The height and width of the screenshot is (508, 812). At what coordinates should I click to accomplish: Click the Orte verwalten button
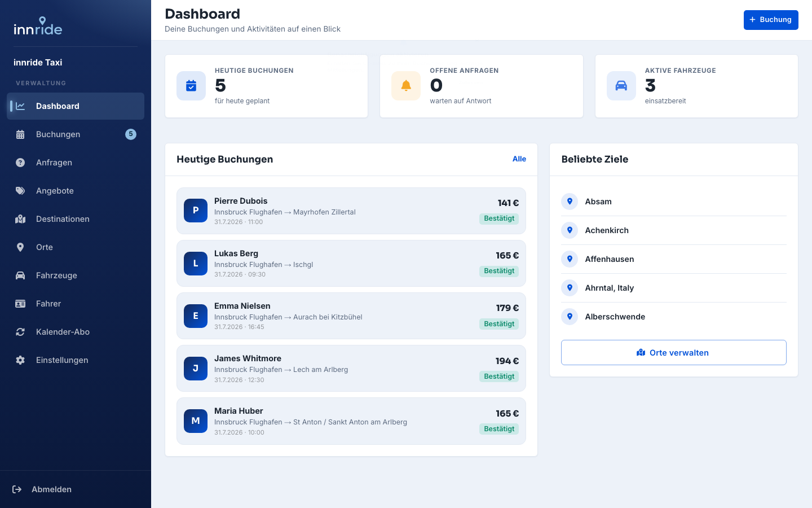coord(674,353)
